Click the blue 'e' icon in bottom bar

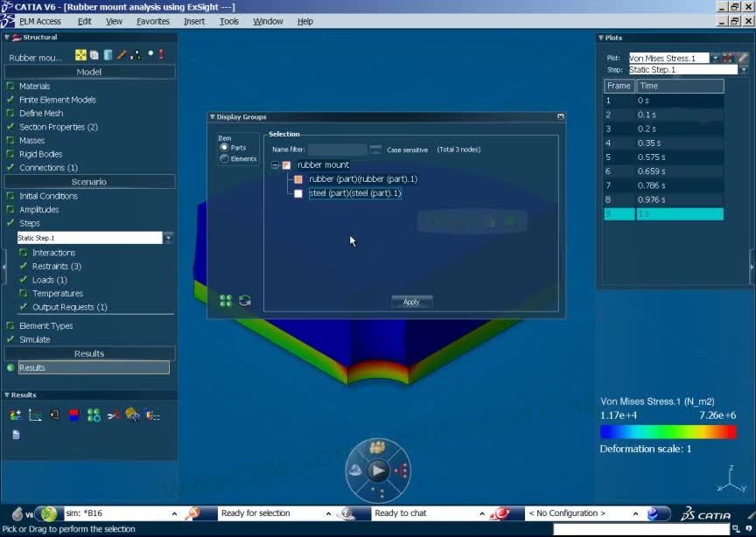pos(653,514)
